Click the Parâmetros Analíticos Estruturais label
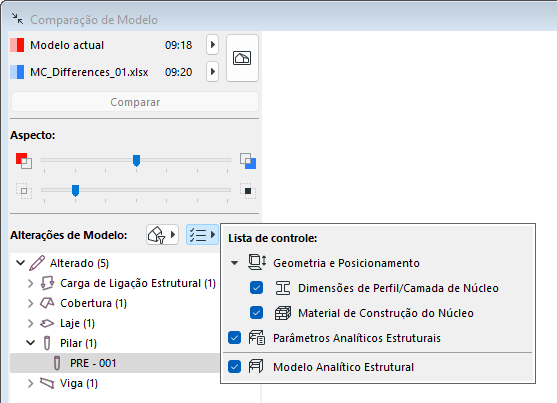557x403 pixels. (x=357, y=338)
